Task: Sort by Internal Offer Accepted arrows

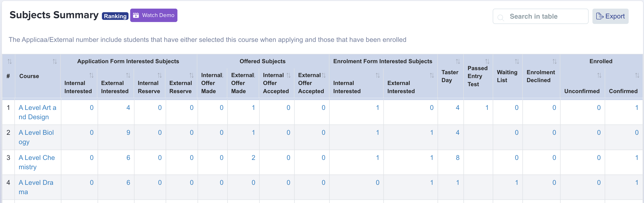Action: pyautogui.click(x=288, y=75)
